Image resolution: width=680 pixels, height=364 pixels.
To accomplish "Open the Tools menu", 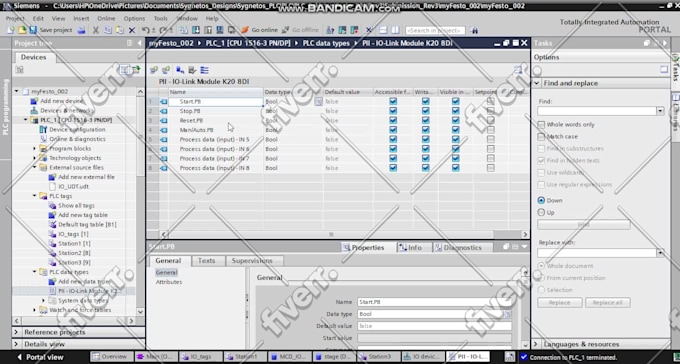I will coord(160,19).
